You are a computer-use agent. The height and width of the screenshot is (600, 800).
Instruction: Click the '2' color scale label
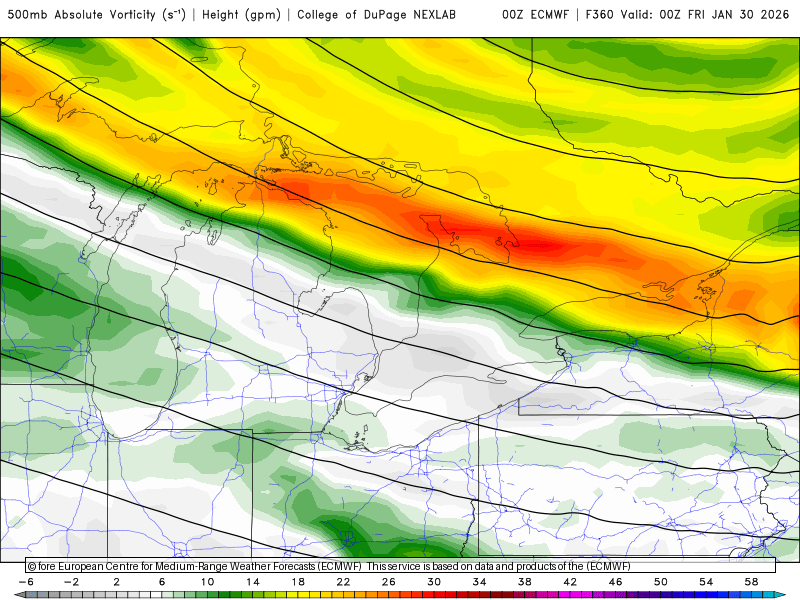coord(117,582)
